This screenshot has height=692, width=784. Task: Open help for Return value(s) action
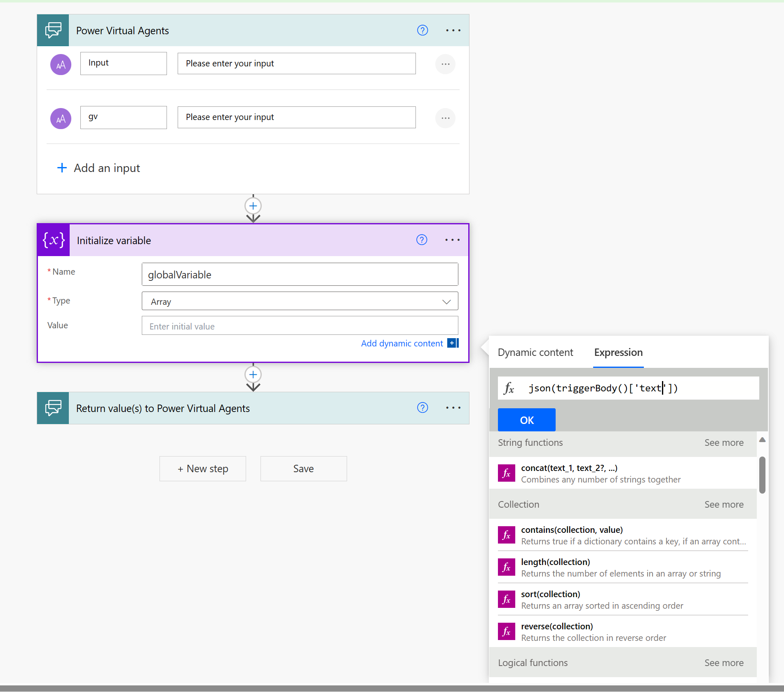[x=423, y=408]
